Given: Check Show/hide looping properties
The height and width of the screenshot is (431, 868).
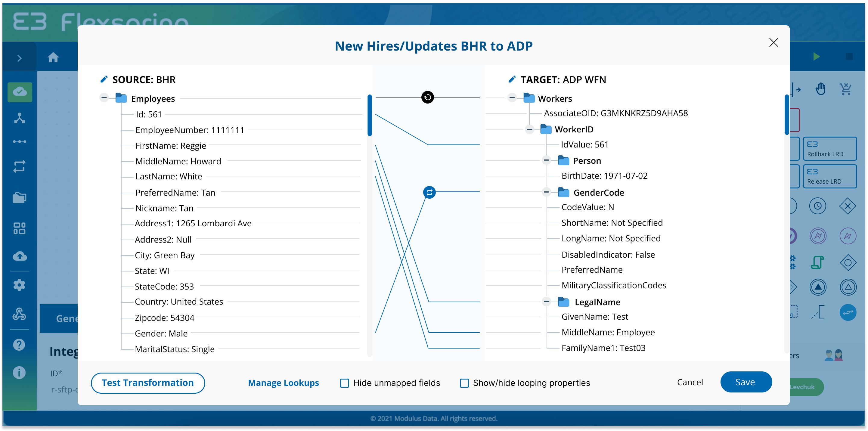Looking at the screenshot, I should click(x=464, y=383).
